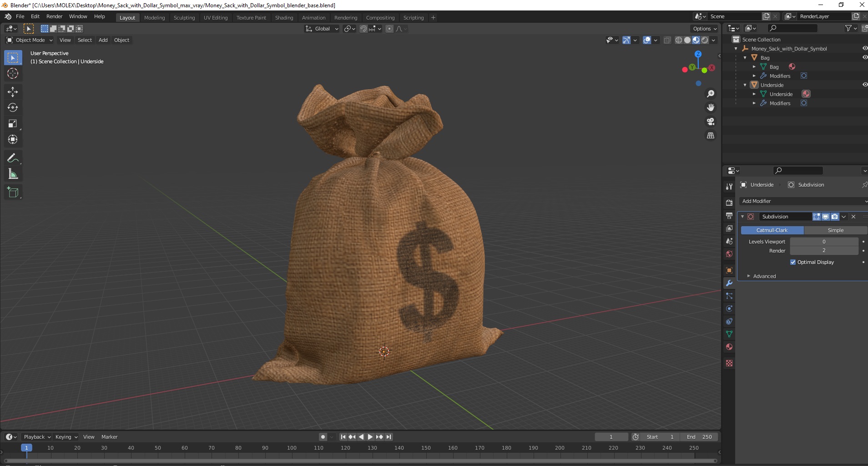Toggle the camera view icon
The height and width of the screenshot is (466, 868).
pos(710,122)
